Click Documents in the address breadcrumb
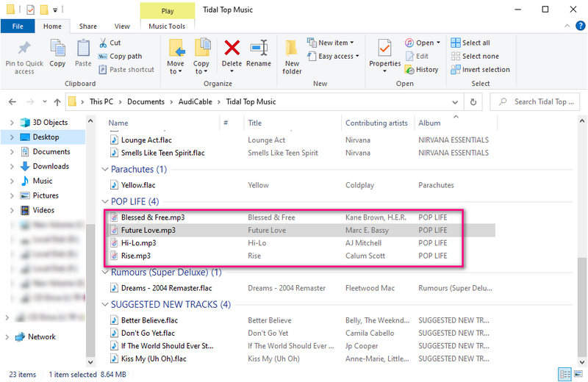This screenshot has height=382, width=588. click(146, 101)
